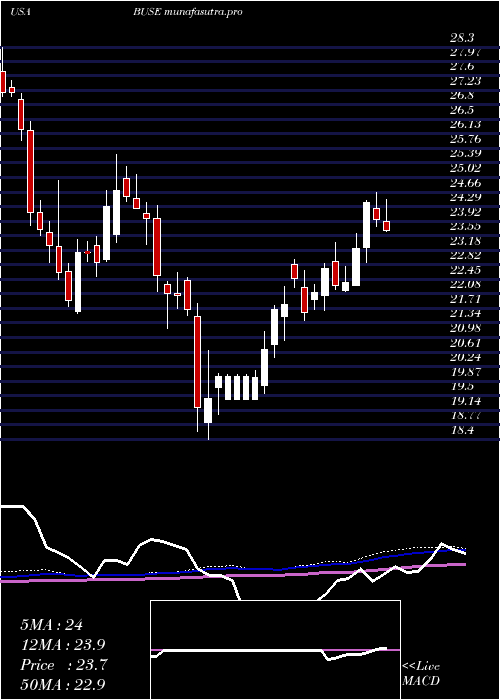Click the BUSE munafasutra.pro chart title
Screen dimensions: 500x700
pos(188,12)
